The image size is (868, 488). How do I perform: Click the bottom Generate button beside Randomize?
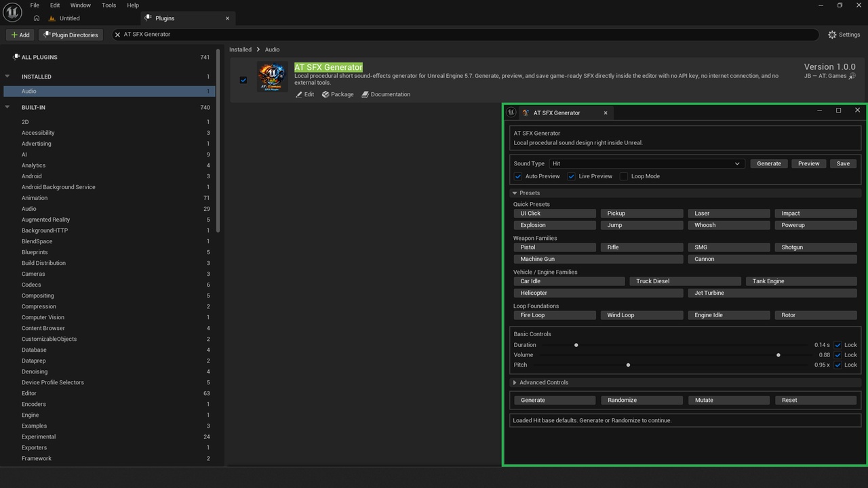[x=555, y=400]
